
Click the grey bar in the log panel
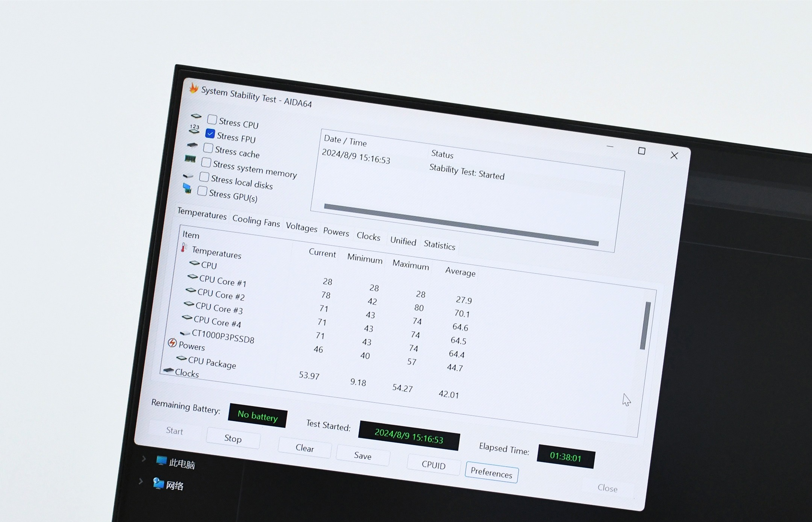(x=461, y=225)
